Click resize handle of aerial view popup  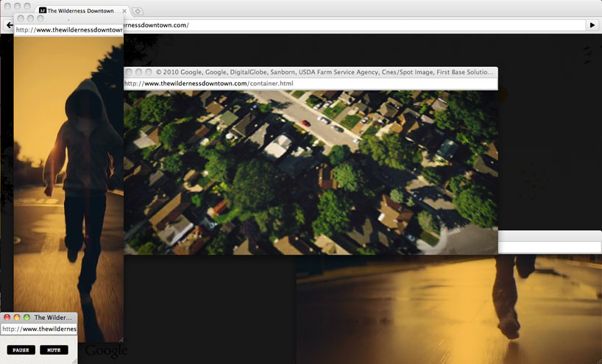pyautogui.click(x=494, y=251)
